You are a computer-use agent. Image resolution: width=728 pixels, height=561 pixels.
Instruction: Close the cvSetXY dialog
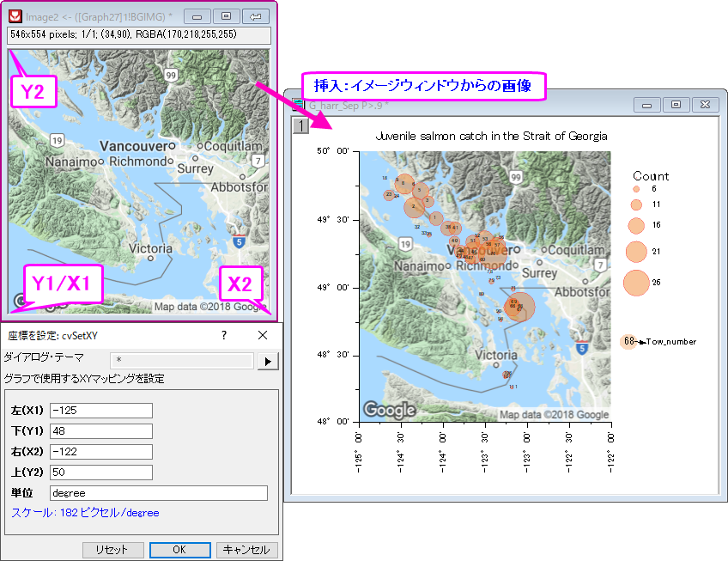(263, 335)
